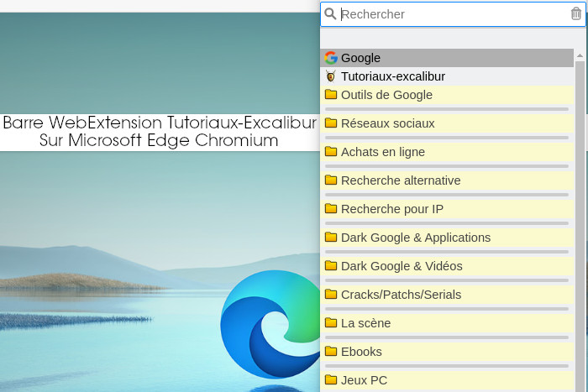Click the Recherche alternative folder icon
Viewport: 588px width, 392px height.
[331, 180]
